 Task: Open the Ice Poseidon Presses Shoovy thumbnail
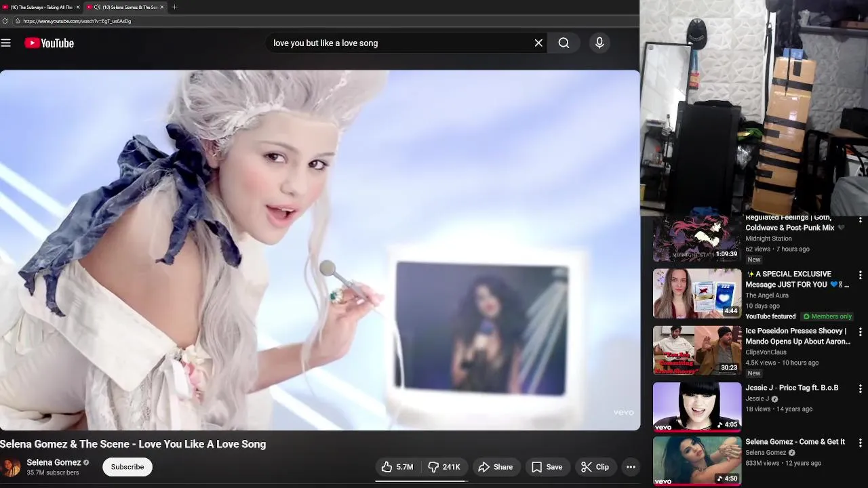[697, 350]
